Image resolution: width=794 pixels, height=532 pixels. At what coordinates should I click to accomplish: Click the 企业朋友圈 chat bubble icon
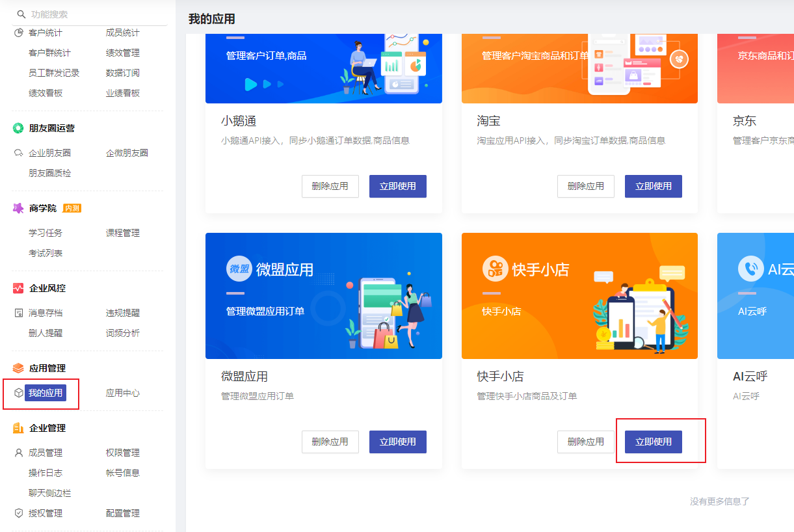coord(19,153)
